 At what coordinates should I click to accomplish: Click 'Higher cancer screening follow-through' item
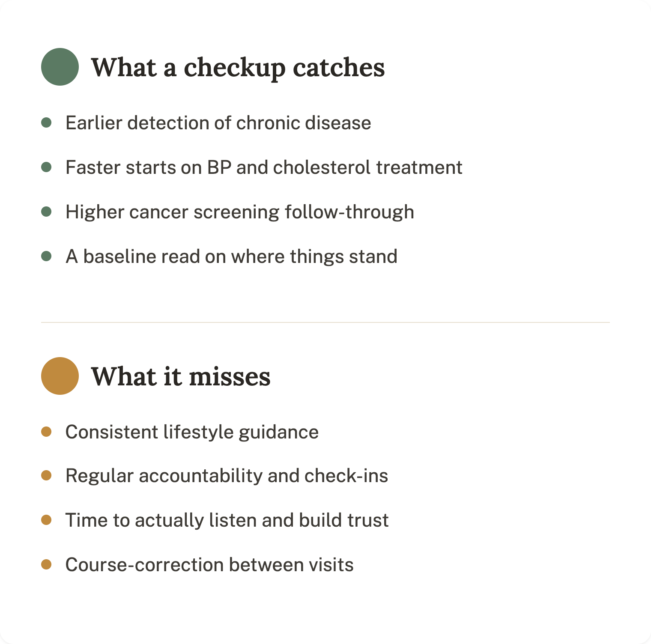pos(240,212)
